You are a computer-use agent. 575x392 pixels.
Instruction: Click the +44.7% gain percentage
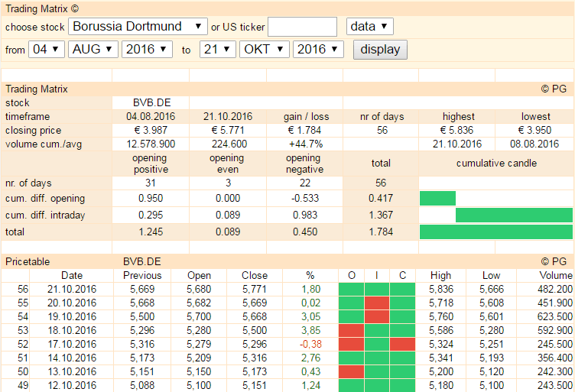point(306,144)
